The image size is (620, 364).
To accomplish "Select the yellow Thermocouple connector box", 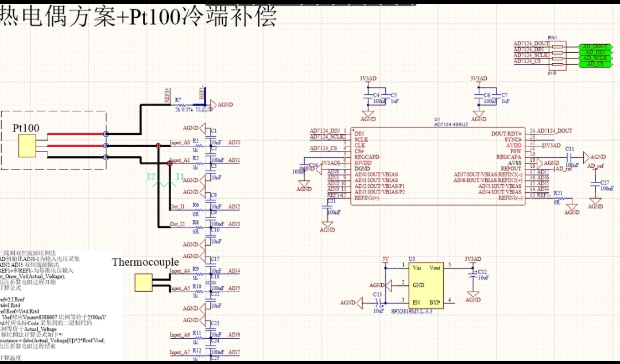I will [144, 282].
